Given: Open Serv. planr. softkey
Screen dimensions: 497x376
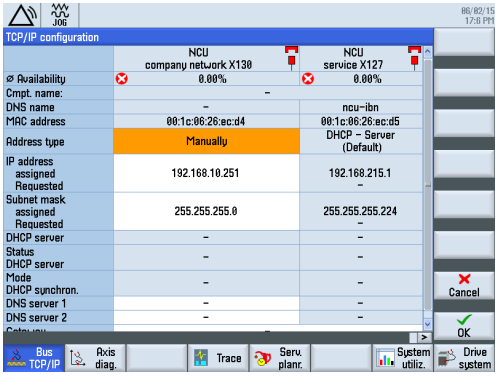Looking at the screenshot, I should (x=280, y=358).
